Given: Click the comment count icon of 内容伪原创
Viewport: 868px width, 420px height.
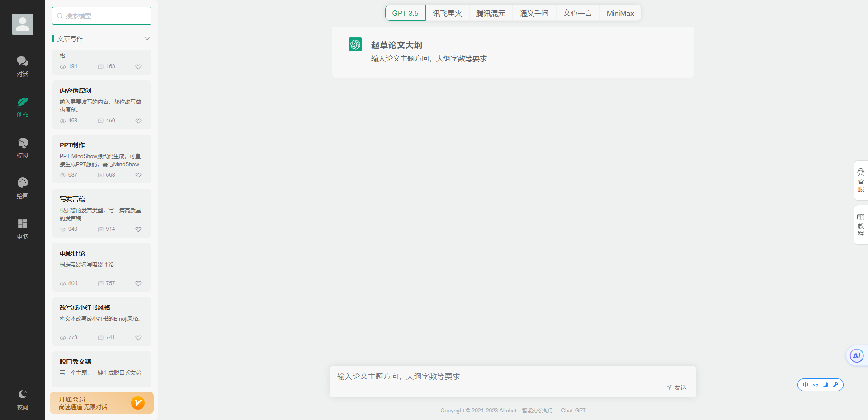Looking at the screenshot, I should tap(101, 121).
